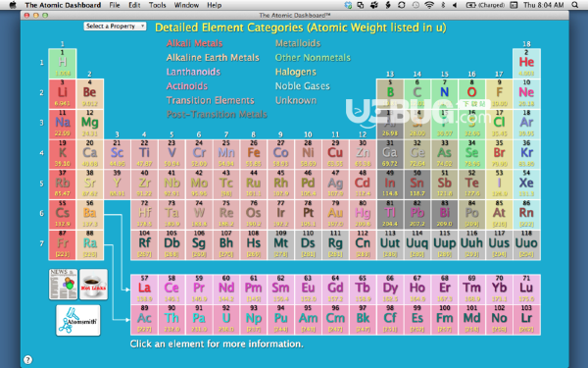This screenshot has height=368, width=588.
Task: Click the Francium (Fr) element cell
Action: [x=63, y=244]
